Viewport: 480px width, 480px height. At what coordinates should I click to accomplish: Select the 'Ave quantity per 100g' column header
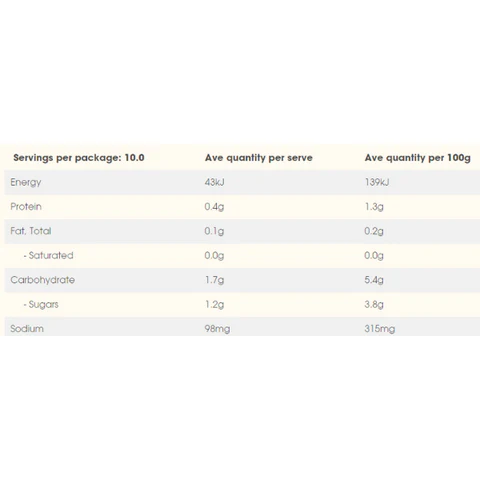coord(417,158)
